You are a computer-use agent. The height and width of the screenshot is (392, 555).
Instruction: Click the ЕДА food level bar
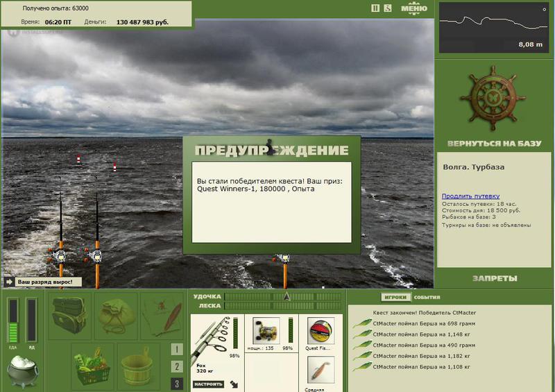pos(12,321)
